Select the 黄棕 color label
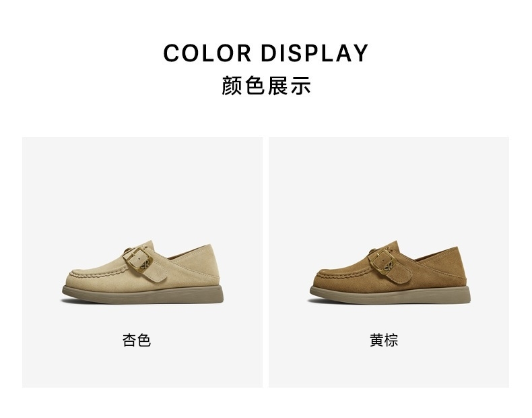Viewport: 532px width, 418px height. (x=384, y=340)
